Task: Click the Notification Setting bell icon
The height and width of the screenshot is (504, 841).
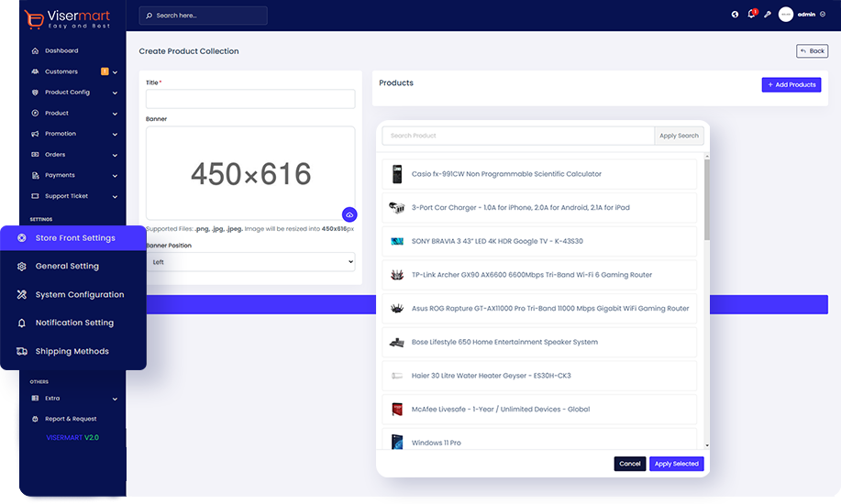Action: [21, 323]
